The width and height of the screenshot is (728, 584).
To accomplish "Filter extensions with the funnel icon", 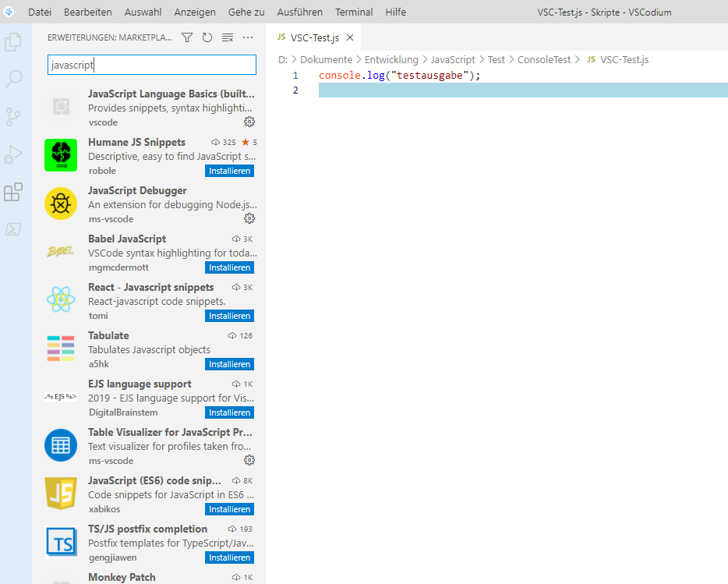I will click(x=186, y=37).
